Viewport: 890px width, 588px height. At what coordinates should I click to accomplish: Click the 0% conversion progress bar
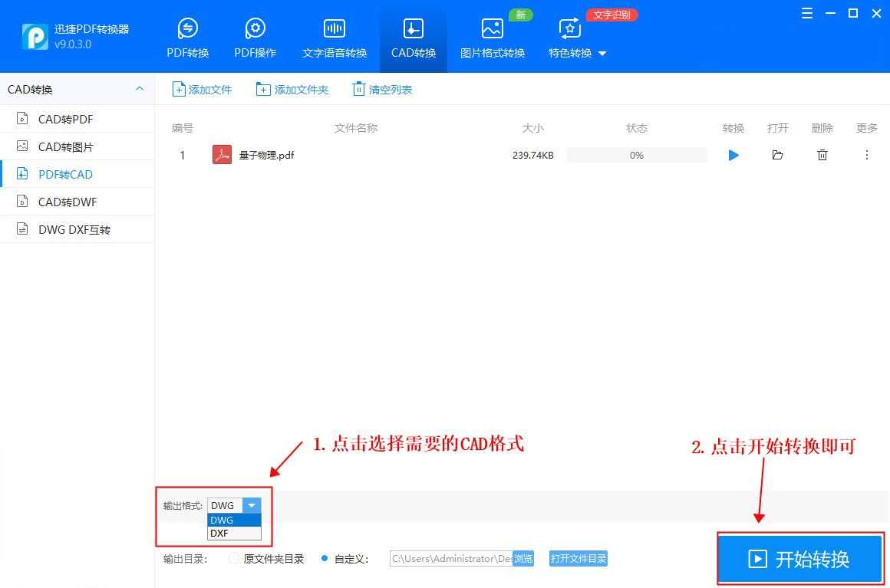[636, 155]
